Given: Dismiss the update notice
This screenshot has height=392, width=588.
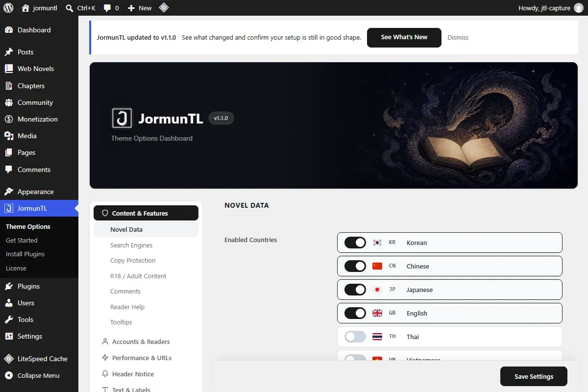Looking at the screenshot, I should tap(458, 37).
